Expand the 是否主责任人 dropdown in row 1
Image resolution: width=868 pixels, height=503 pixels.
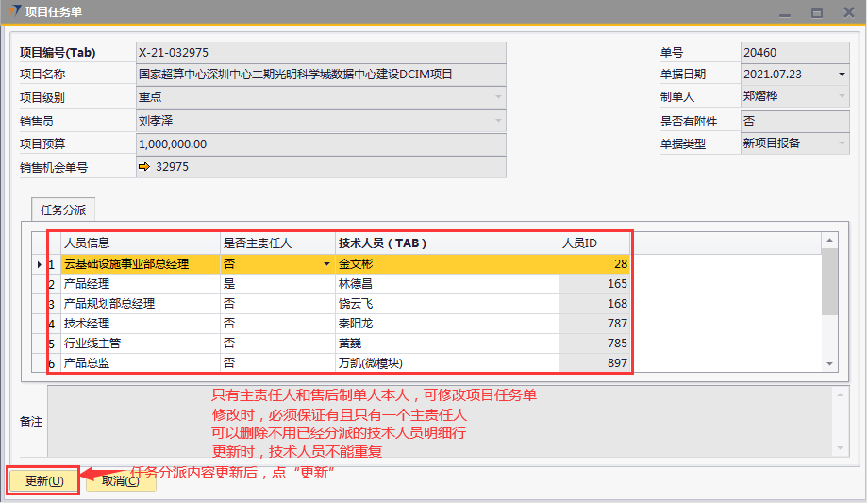[x=326, y=265]
